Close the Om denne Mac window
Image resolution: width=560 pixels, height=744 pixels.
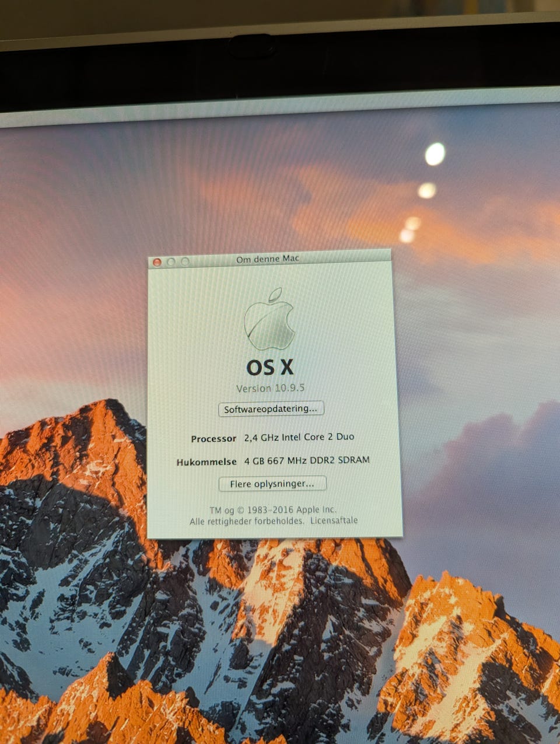click(157, 262)
